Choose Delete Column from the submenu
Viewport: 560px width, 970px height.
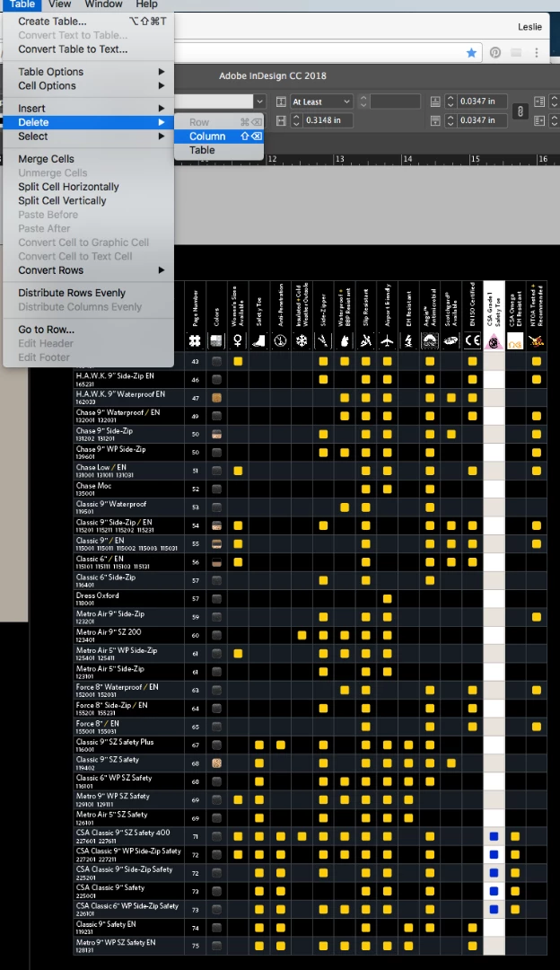pos(219,137)
